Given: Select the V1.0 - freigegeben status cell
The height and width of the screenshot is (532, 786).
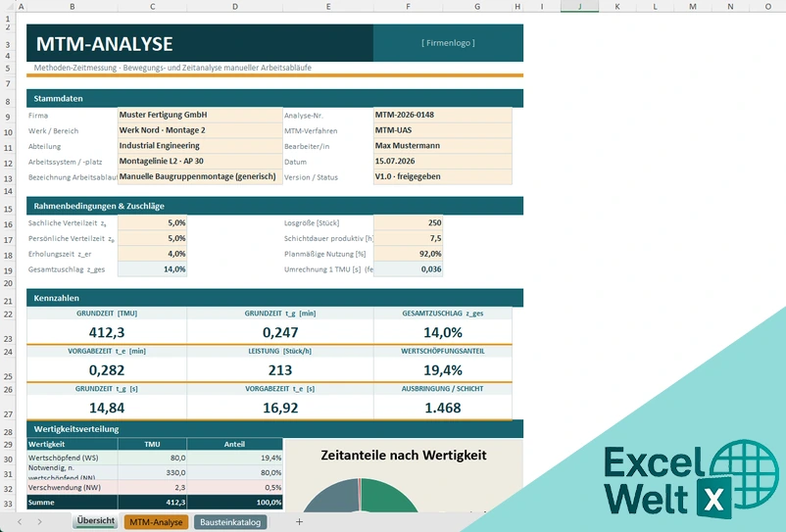Looking at the screenshot, I should pyautogui.click(x=443, y=176).
